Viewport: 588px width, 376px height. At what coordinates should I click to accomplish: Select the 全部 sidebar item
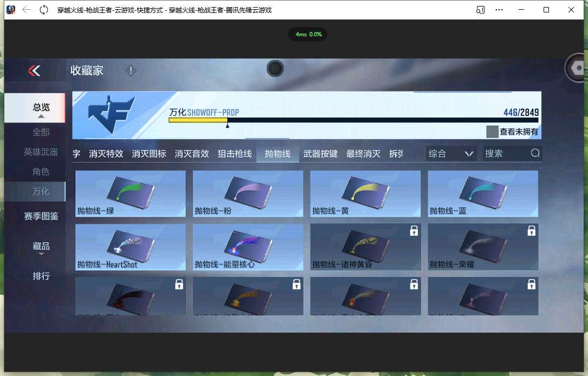41,132
